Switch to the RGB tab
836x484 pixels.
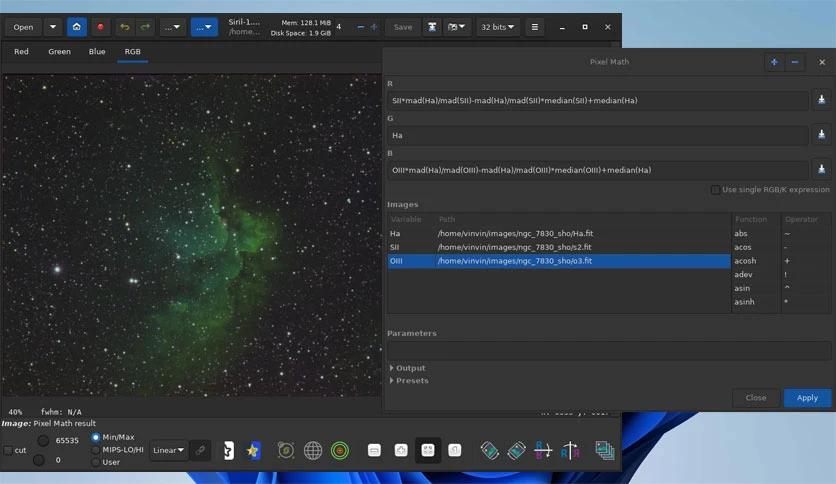(133, 52)
